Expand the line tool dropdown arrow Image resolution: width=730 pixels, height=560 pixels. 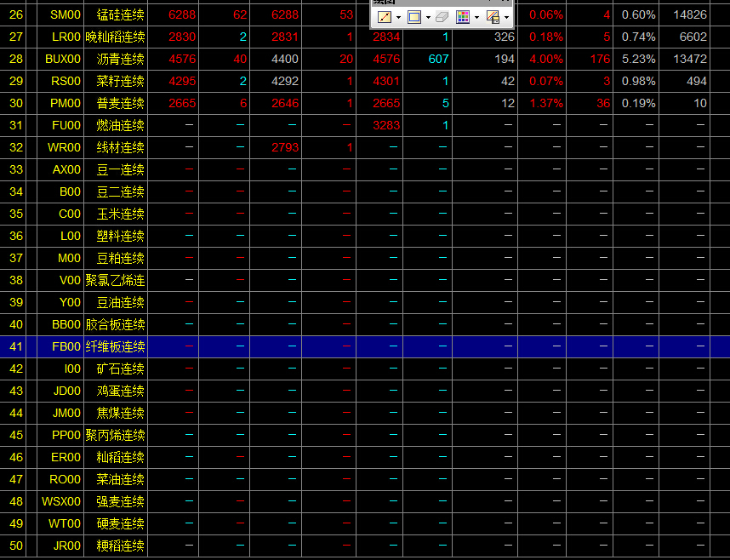coord(398,17)
